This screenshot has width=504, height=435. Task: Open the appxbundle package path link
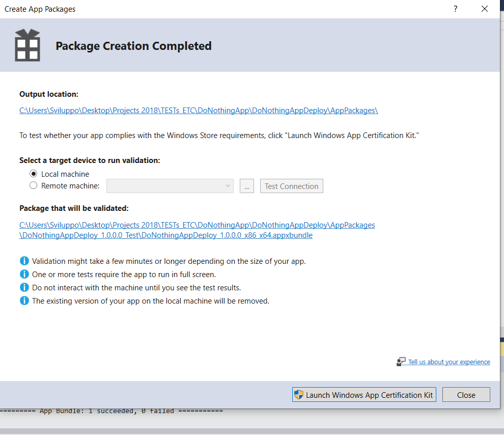(197, 230)
